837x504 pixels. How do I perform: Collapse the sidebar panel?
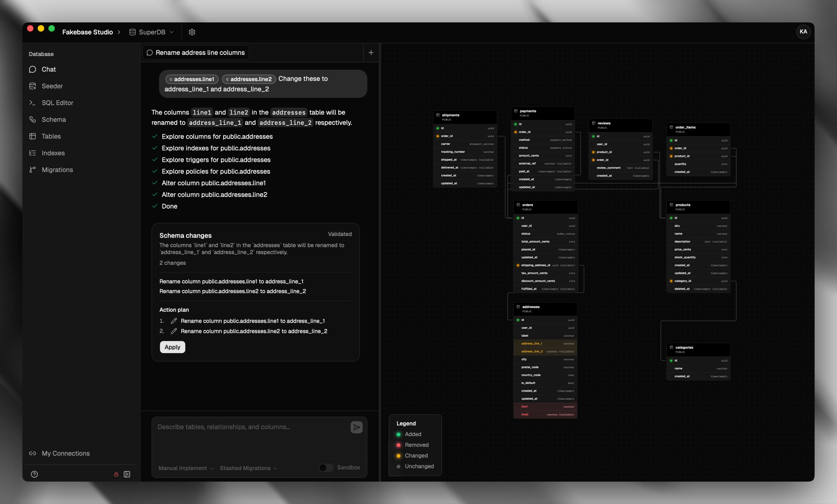click(127, 474)
